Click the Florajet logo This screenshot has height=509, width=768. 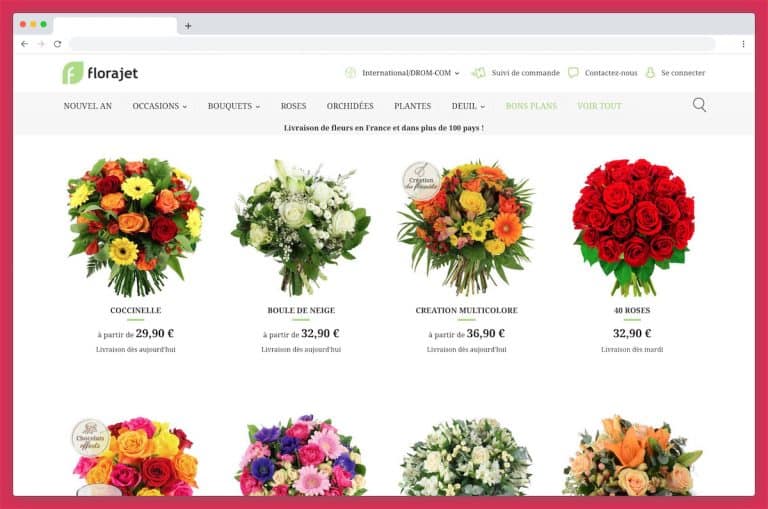click(x=100, y=73)
